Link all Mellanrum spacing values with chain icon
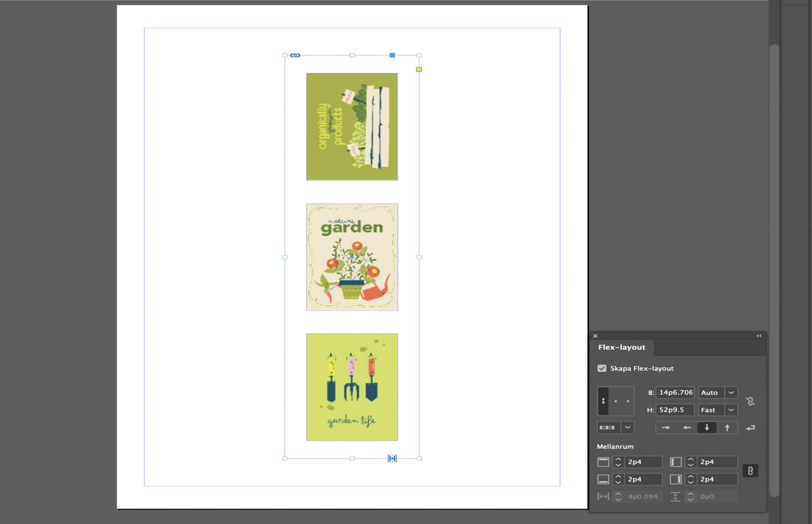This screenshot has width=812, height=524. click(x=751, y=471)
